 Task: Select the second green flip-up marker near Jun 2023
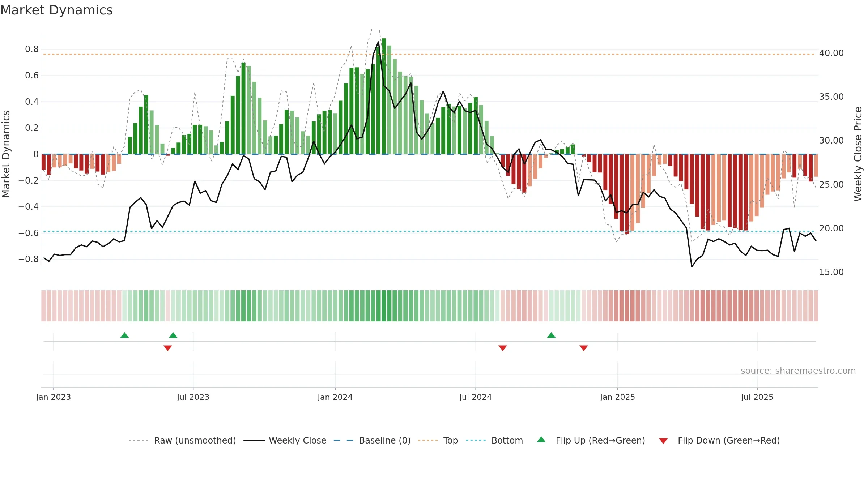tap(173, 335)
